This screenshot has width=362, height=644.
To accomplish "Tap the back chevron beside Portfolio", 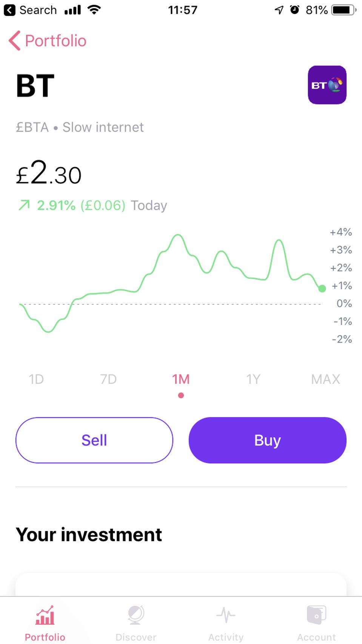I will tap(14, 41).
